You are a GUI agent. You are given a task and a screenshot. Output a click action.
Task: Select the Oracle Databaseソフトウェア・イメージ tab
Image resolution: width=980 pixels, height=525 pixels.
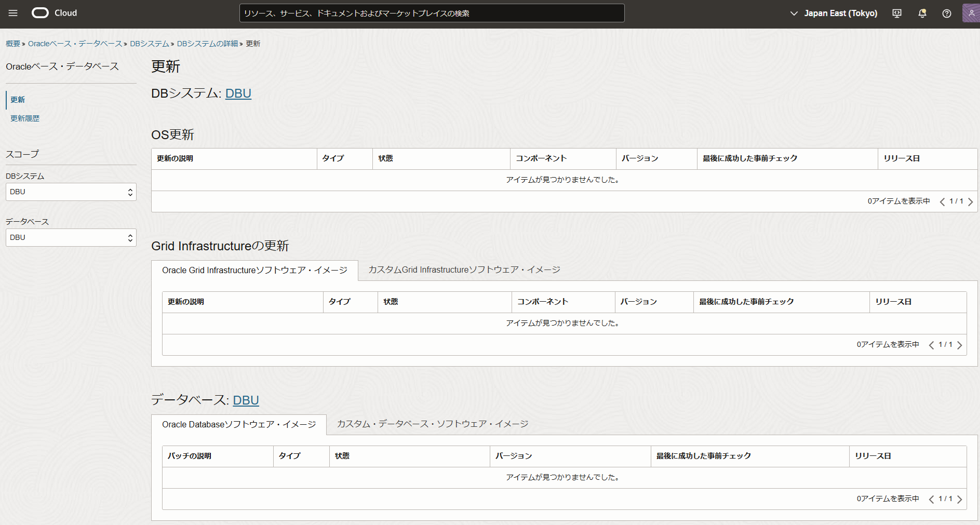click(x=239, y=424)
